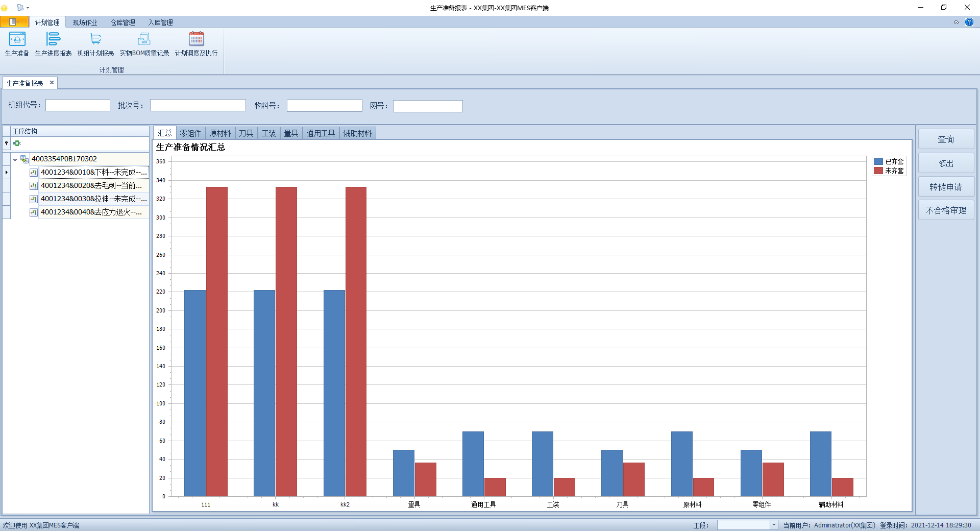Select tree row 4001234&0010&下料--未完成
This screenshot has height=531, width=980.
click(x=93, y=173)
